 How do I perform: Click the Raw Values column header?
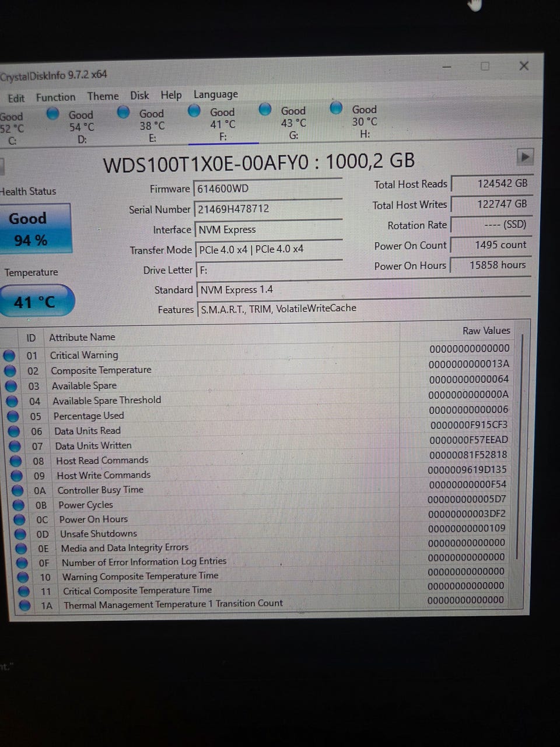click(x=487, y=331)
